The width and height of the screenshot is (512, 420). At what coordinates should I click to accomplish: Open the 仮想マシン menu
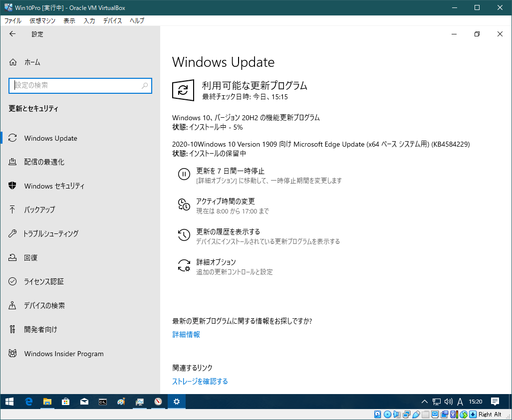(x=42, y=20)
